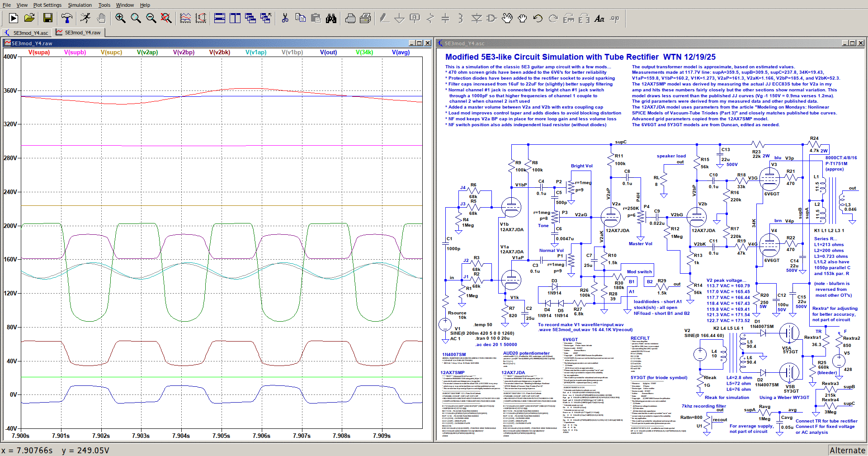868x456 pixels.
Task: Click the Copy icon in toolbar
Action: (301, 18)
